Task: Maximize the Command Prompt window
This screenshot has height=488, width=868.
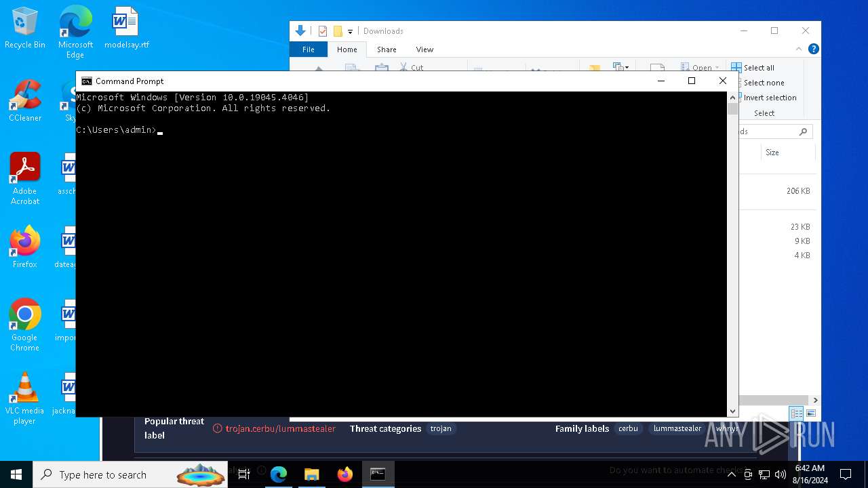Action: 692,81
